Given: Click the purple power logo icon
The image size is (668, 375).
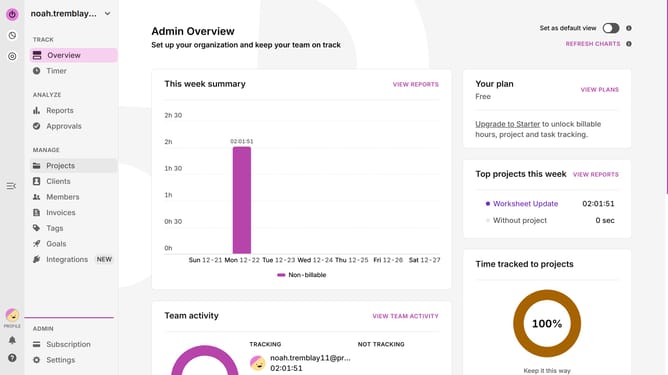Looking at the screenshot, I should tap(12, 14).
